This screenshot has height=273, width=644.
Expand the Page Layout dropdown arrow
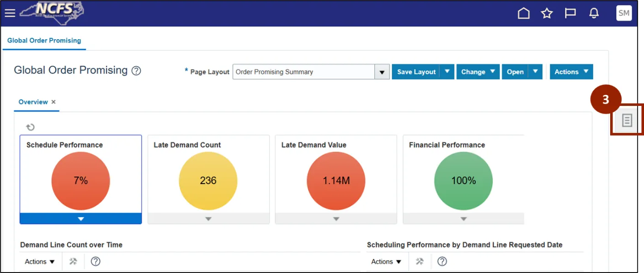point(382,72)
